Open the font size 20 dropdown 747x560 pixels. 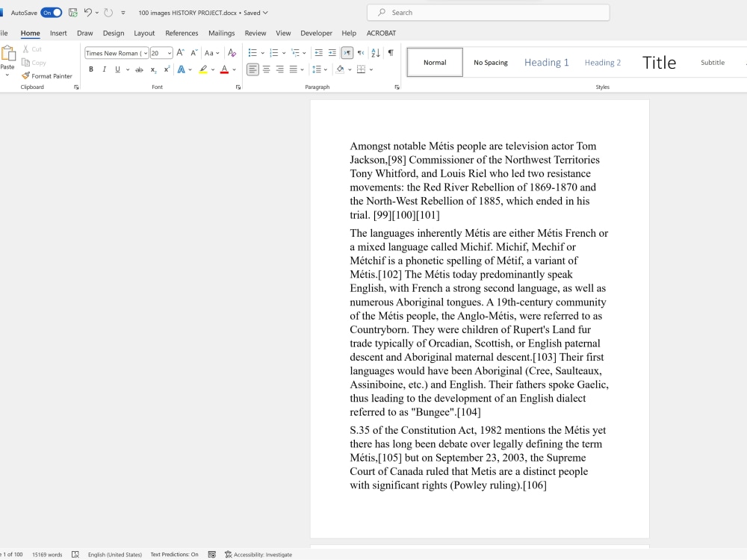pos(169,53)
